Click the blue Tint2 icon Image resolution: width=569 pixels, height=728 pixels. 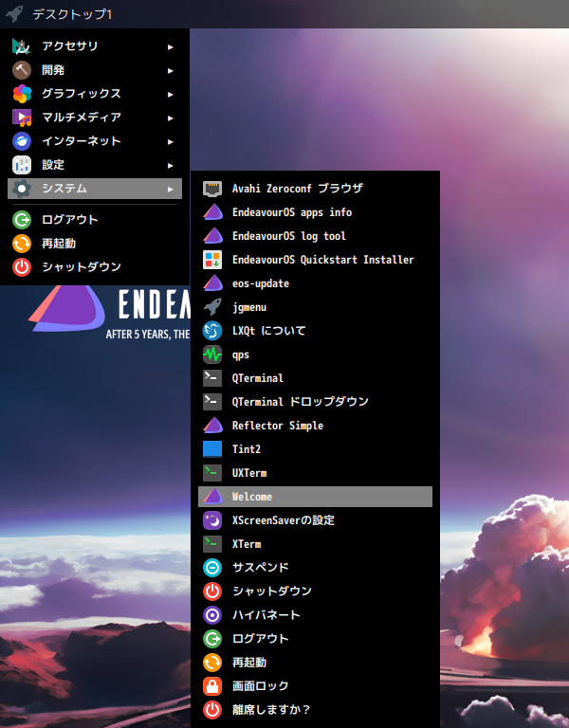tap(212, 449)
